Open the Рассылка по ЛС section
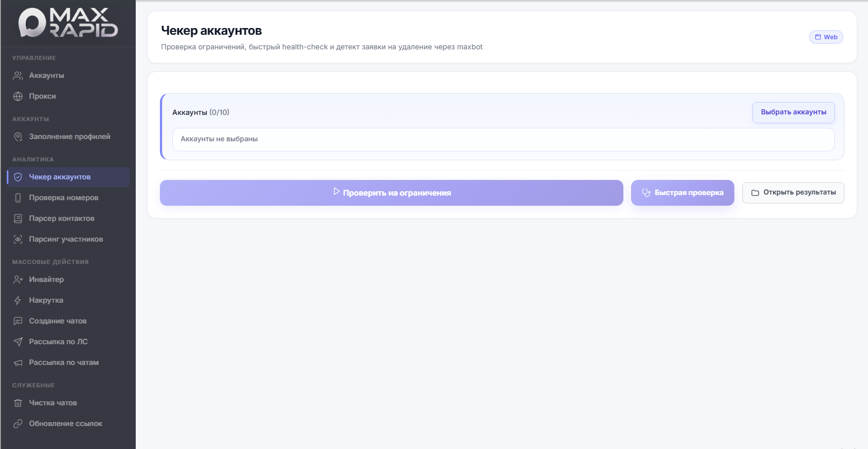 click(58, 342)
